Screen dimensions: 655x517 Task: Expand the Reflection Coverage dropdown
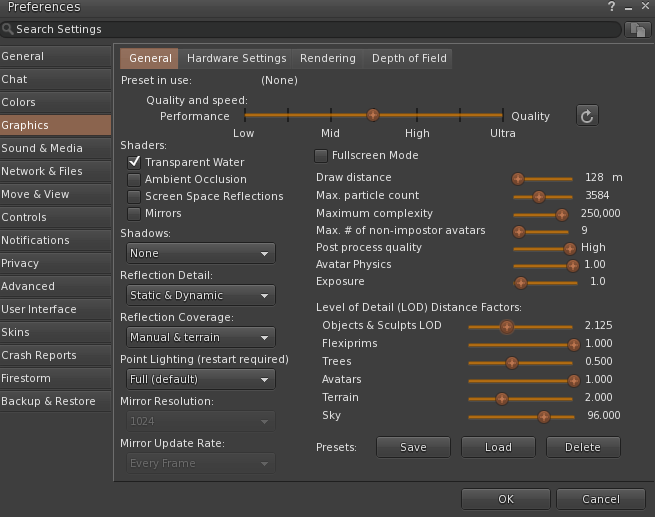(201, 338)
